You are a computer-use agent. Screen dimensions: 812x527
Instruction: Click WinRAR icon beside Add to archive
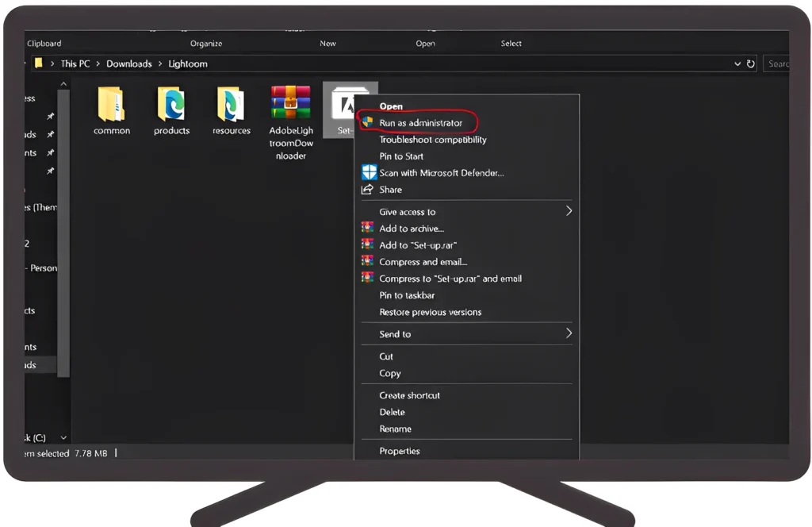pyautogui.click(x=367, y=229)
